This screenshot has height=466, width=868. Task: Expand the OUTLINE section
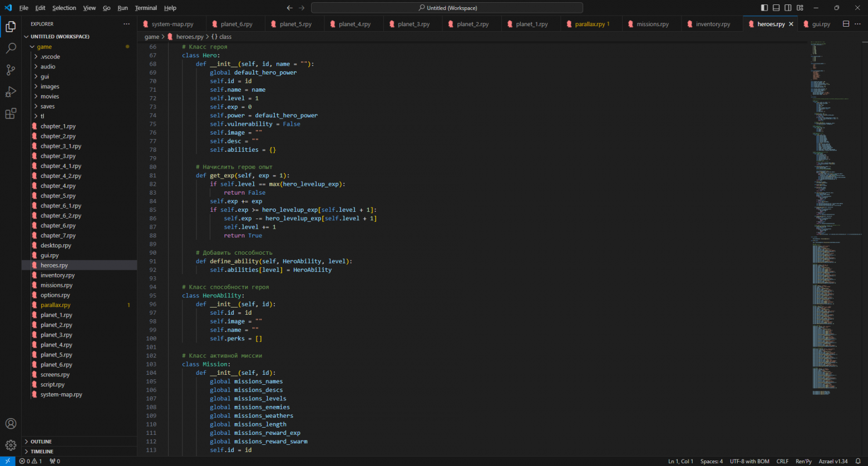click(x=41, y=442)
